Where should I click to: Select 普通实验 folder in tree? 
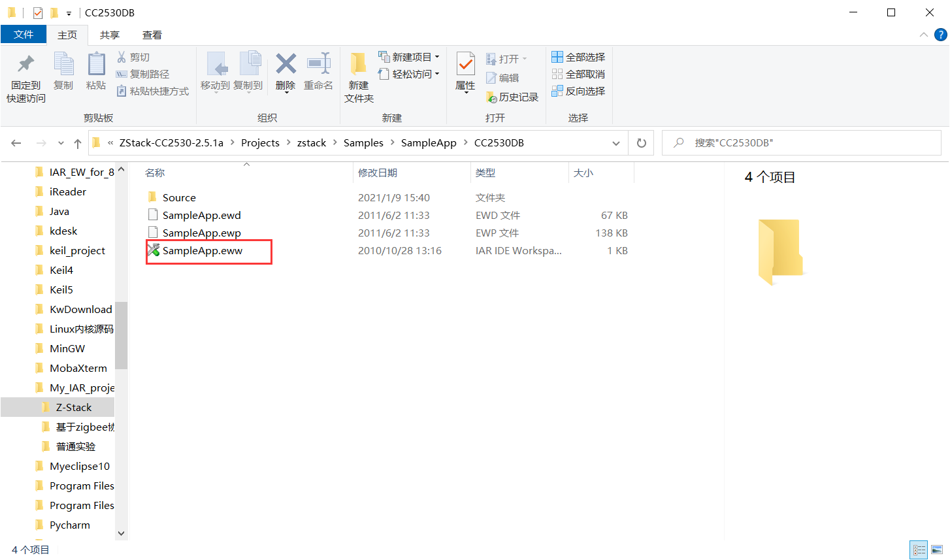pos(76,446)
